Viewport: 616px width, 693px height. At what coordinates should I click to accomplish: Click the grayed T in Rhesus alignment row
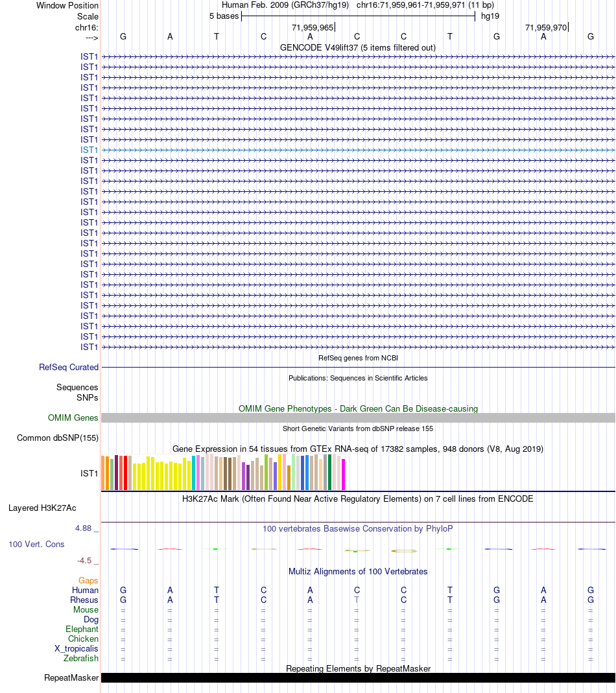point(357,600)
